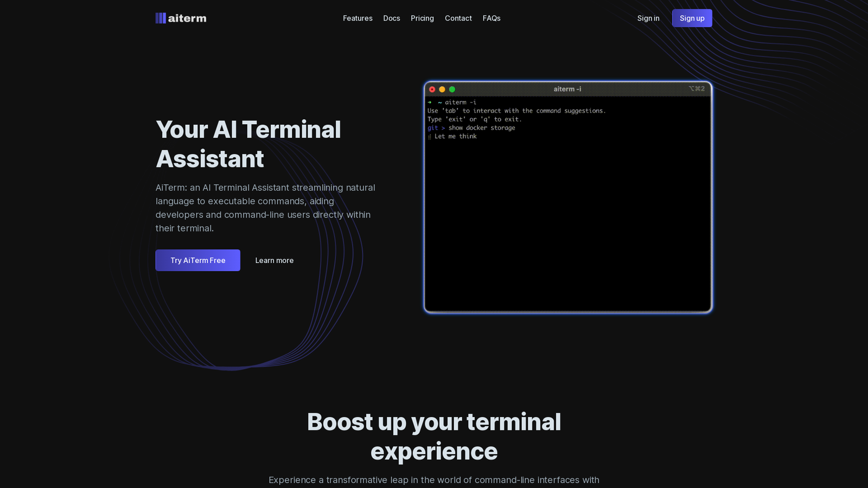
Task: Click the 'Your AI Terminal Assistant' heading
Action: coord(248,144)
